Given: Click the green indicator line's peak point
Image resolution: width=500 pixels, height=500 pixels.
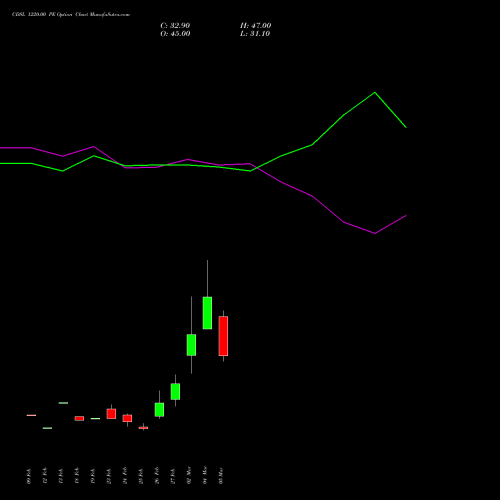Looking at the screenshot, I should tap(375, 92).
